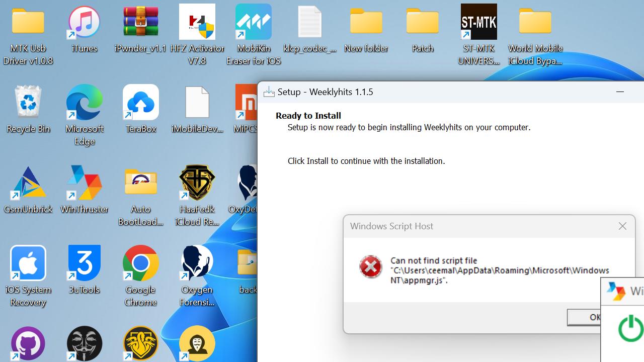Close the Windows Script Host error dialog
Image resolution: width=644 pixels, height=362 pixels.
[622, 226]
